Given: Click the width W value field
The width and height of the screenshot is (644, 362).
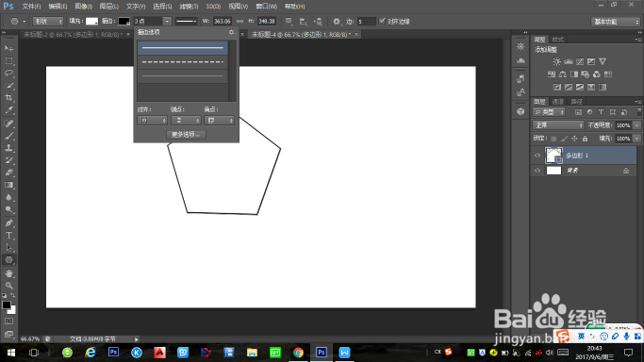Looking at the screenshot, I should (222, 22).
